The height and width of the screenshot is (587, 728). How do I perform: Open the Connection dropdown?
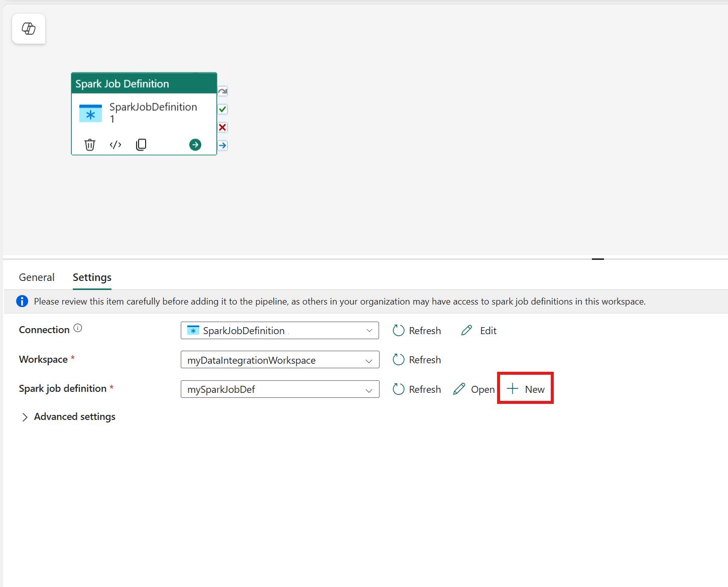(x=280, y=331)
